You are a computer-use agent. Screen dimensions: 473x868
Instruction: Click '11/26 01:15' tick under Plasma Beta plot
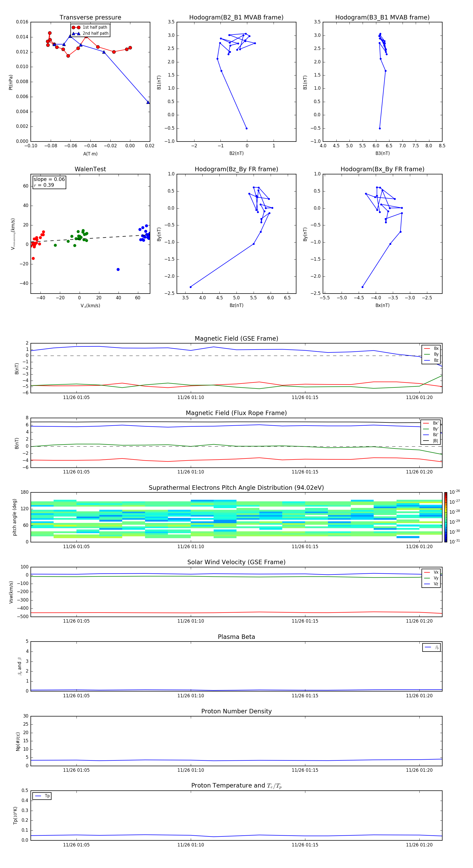point(305,696)
